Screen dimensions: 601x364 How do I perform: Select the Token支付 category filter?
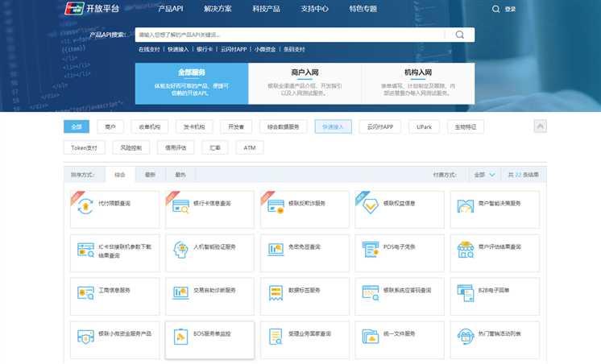pyautogui.click(x=84, y=147)
